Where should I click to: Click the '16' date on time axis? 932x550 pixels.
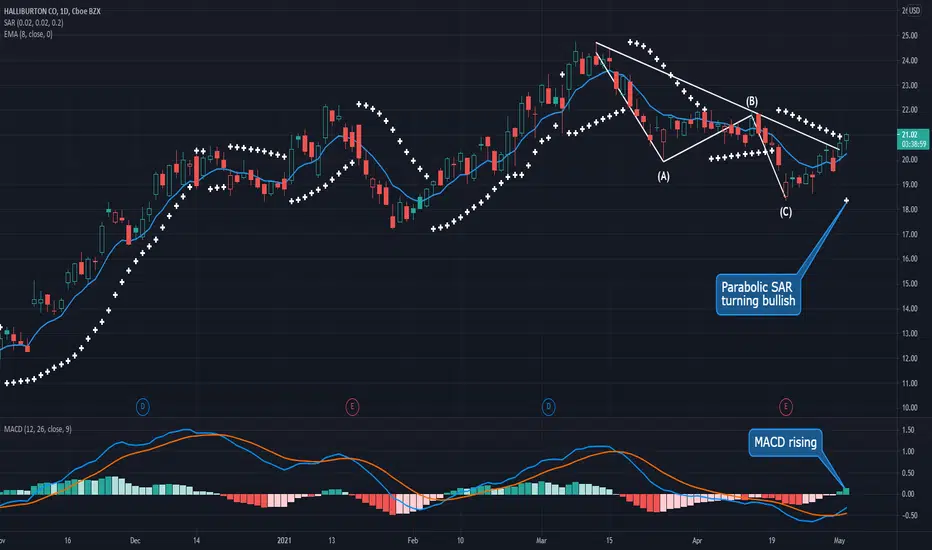point(68,540)
